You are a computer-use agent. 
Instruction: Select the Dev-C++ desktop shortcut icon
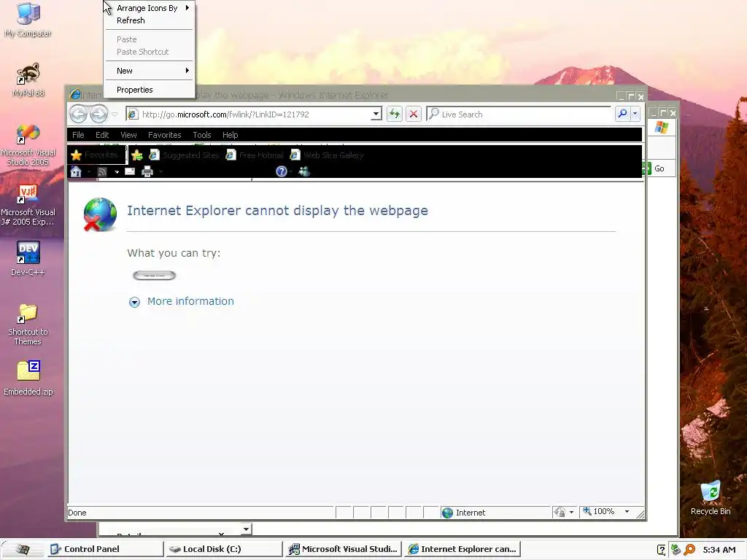(x=28, y=259)
